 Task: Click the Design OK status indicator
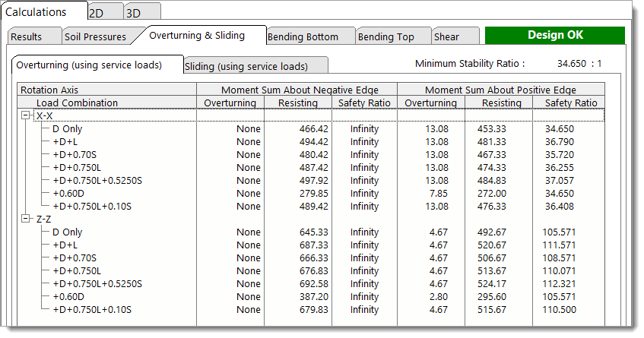point(555,35)
